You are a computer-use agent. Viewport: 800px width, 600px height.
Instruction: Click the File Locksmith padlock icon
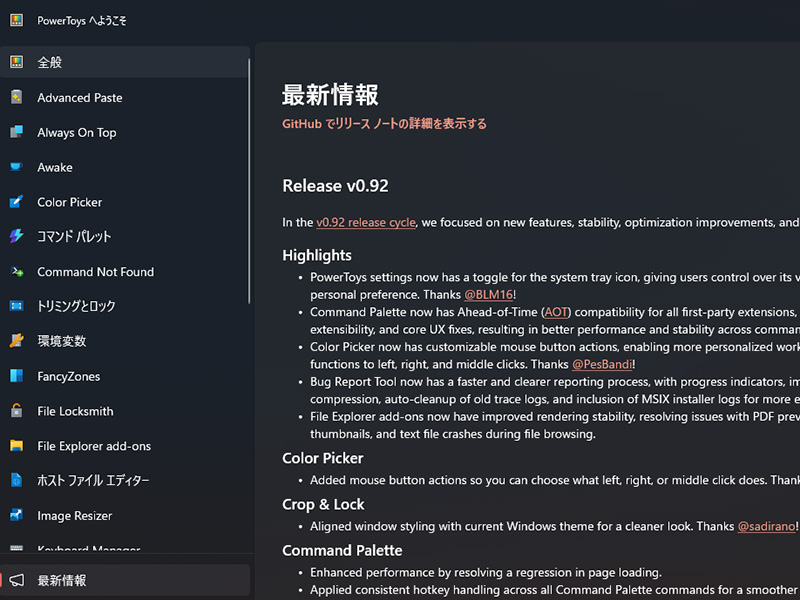coord(16,410)
